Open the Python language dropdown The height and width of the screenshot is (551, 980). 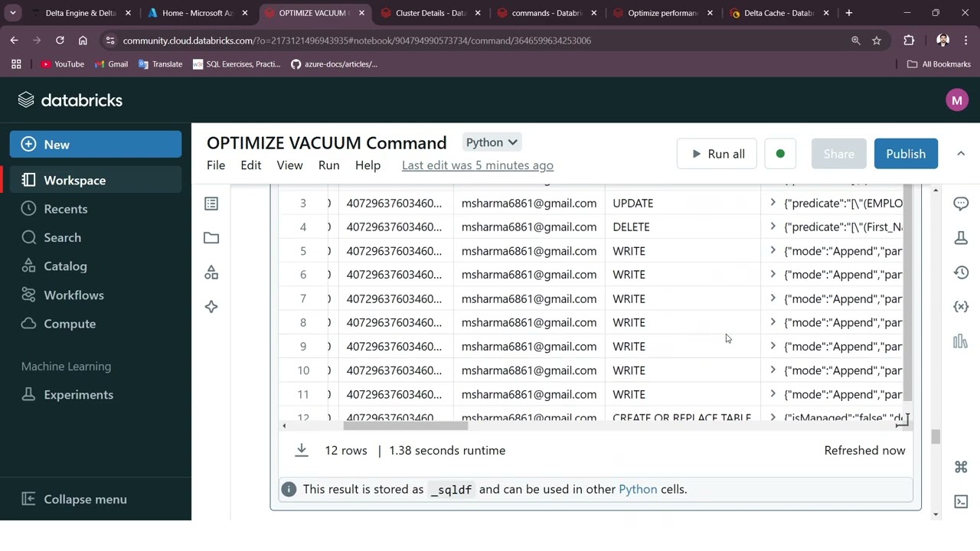[492, 142]
